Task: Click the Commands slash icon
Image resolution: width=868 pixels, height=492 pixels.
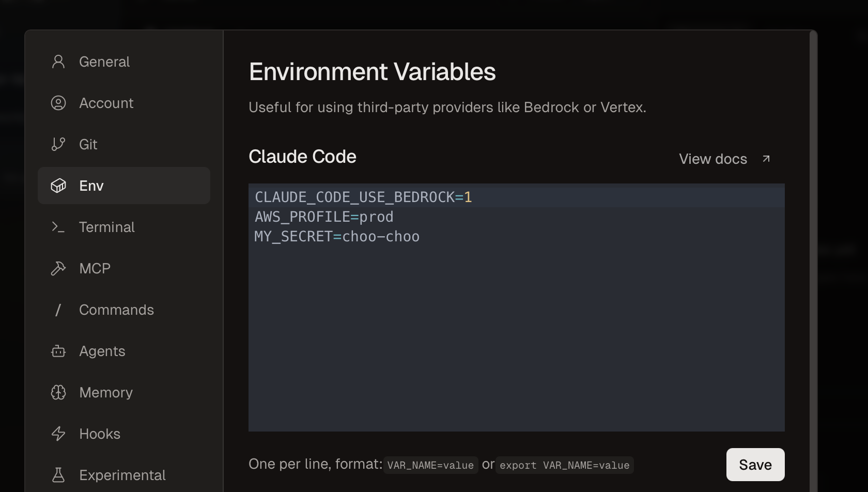Action: [58, 310]
